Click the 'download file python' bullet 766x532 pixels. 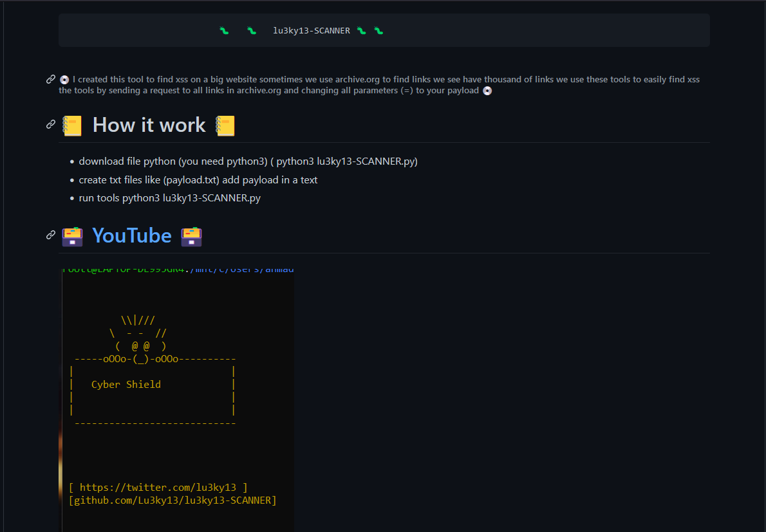(x=248, y=161)
